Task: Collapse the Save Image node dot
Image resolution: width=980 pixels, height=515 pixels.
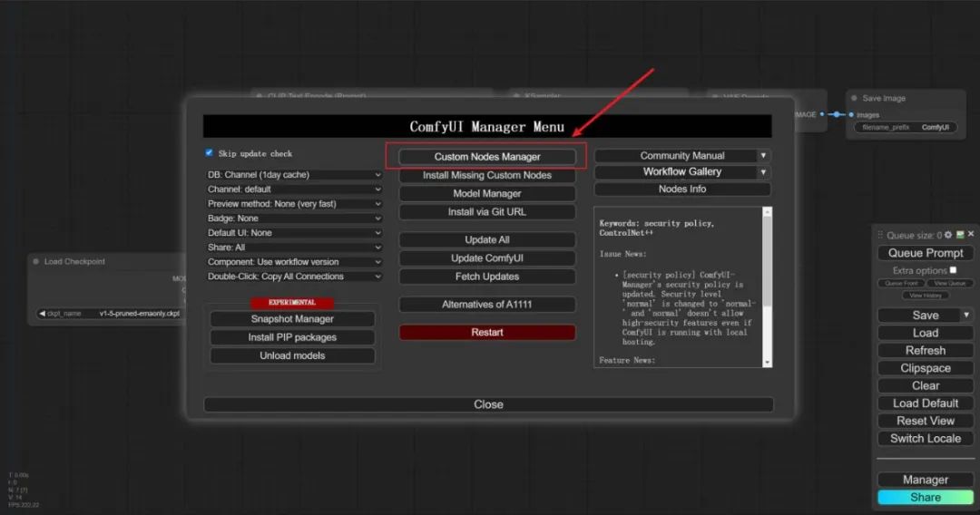Action: click(x=855, y=98)
